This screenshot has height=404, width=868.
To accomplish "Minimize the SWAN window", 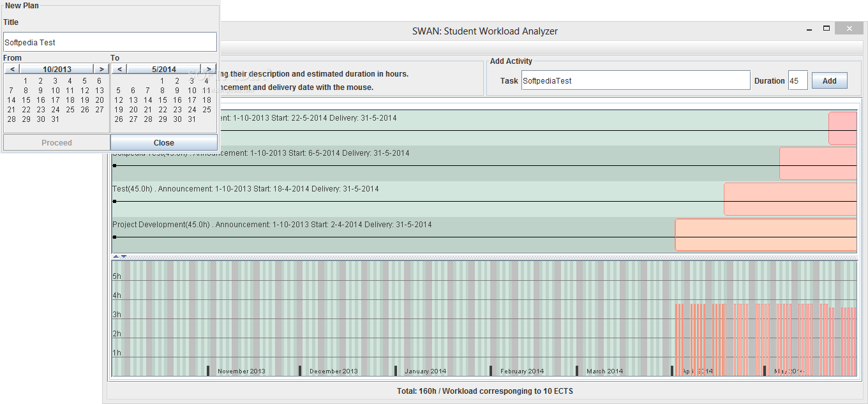I will (x=809, y=29).
